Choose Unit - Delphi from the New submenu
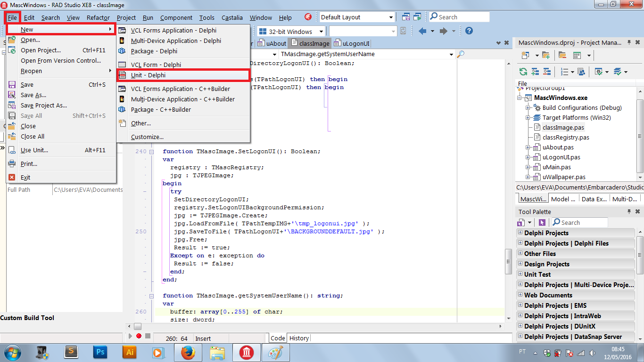 pyautogui.click(x=183, y=75)
